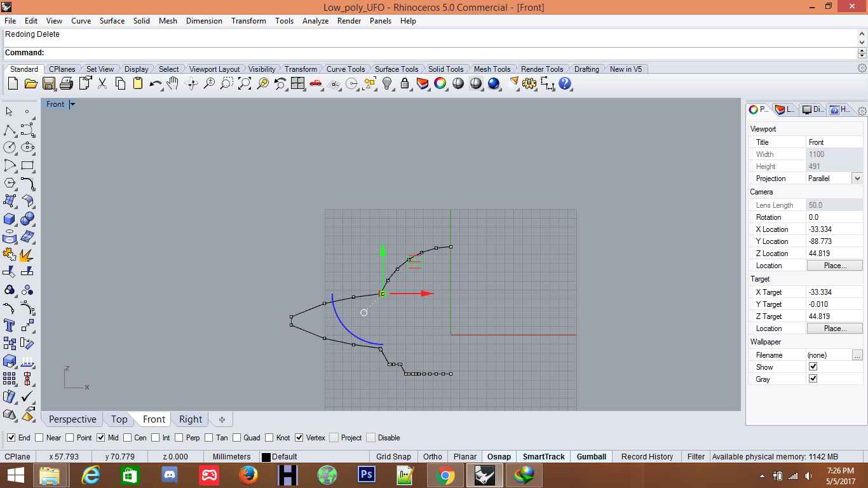Click the Undo arrow icon
868x488 pixels.
pos(155,83)
